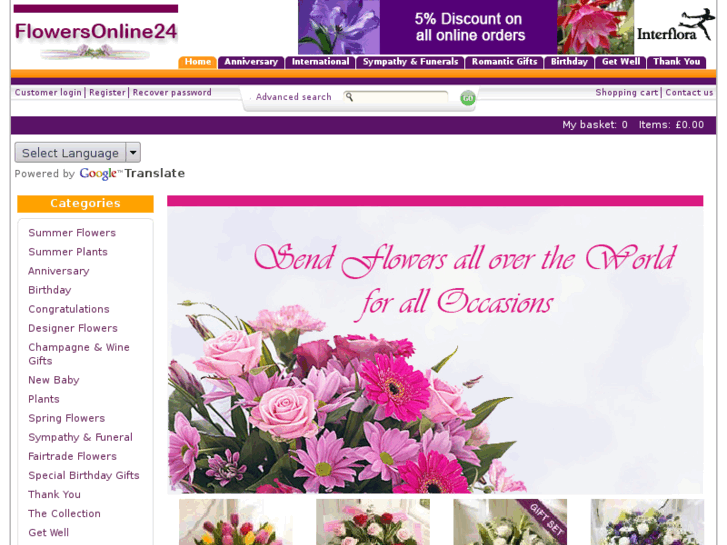Select Sympathy & Funerals tab

click(410, 62)
